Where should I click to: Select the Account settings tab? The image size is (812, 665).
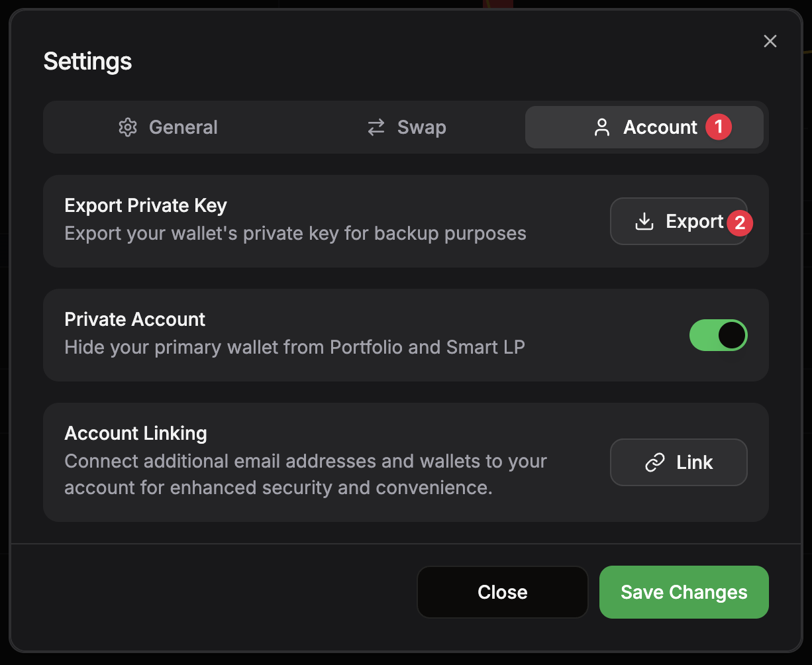(x=644, y=127)
